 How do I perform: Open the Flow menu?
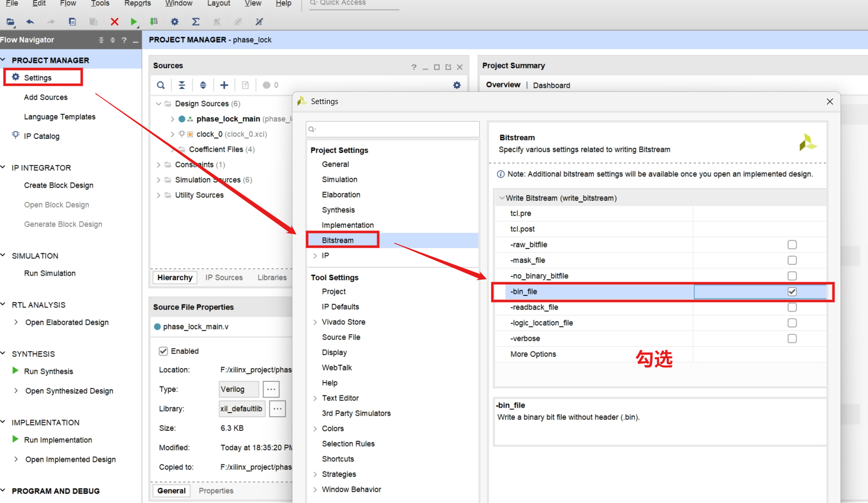68,3
